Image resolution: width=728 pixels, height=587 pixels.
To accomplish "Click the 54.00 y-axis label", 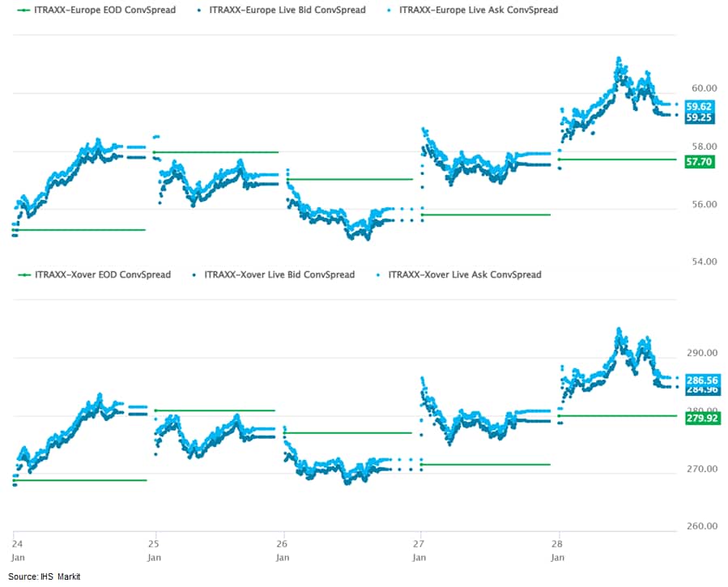I will [705, 262].
